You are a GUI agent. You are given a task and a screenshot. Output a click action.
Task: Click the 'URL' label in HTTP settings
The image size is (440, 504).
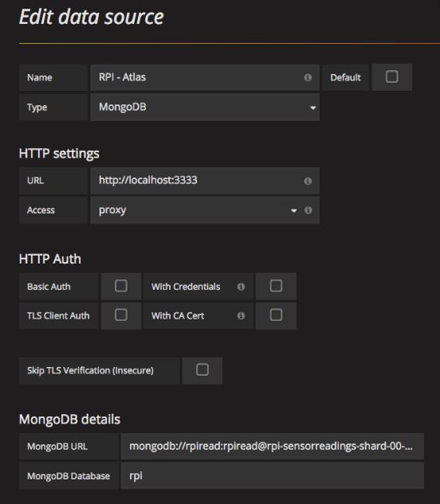pyautogui.click(x=35, y=181)
